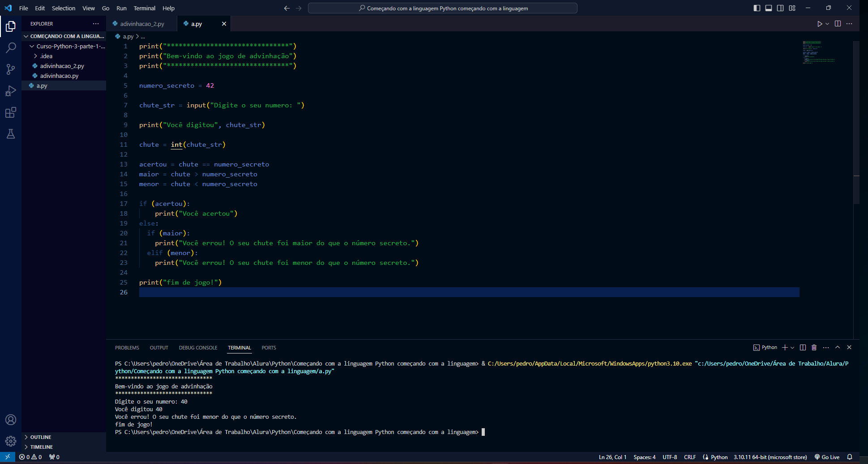Open the Testing flask icon

tap(11, 134)
